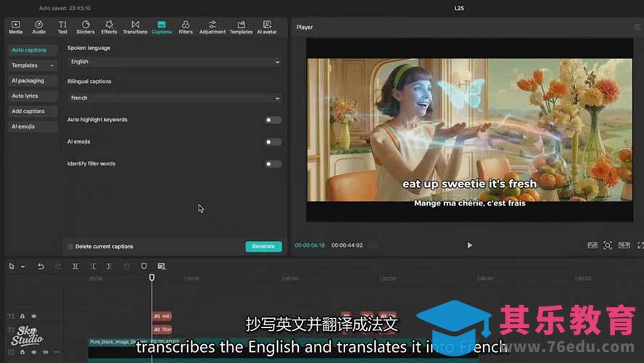This screenshot has width=644, height=363.
Task: Click the Split clip tool
Action: (75, 266)
